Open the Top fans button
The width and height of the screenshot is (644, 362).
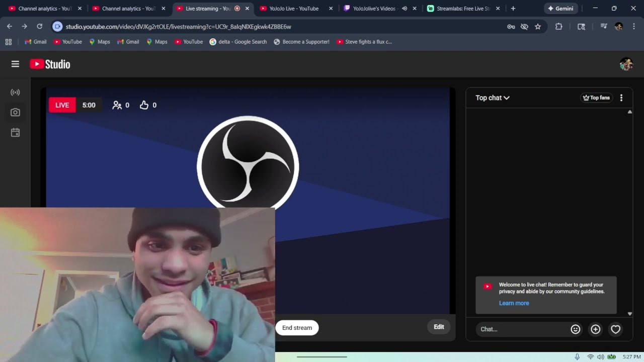(596, 98)
